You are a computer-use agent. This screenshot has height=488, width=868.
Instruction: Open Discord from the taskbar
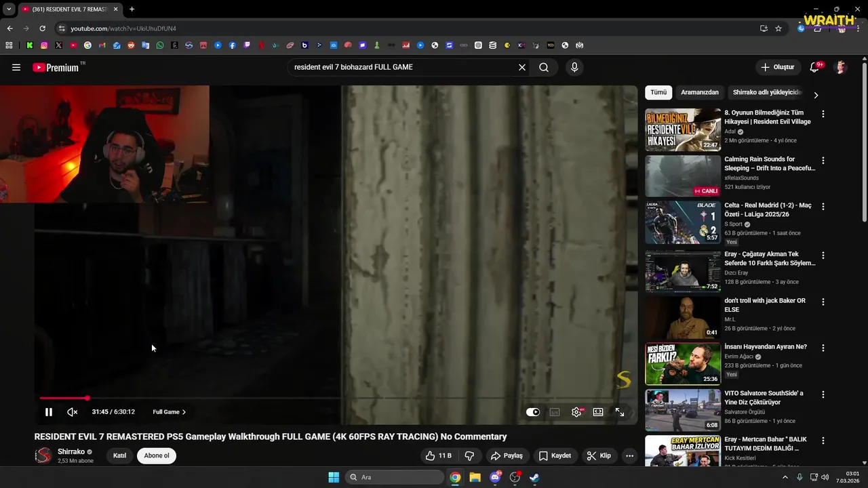[495, 477]
